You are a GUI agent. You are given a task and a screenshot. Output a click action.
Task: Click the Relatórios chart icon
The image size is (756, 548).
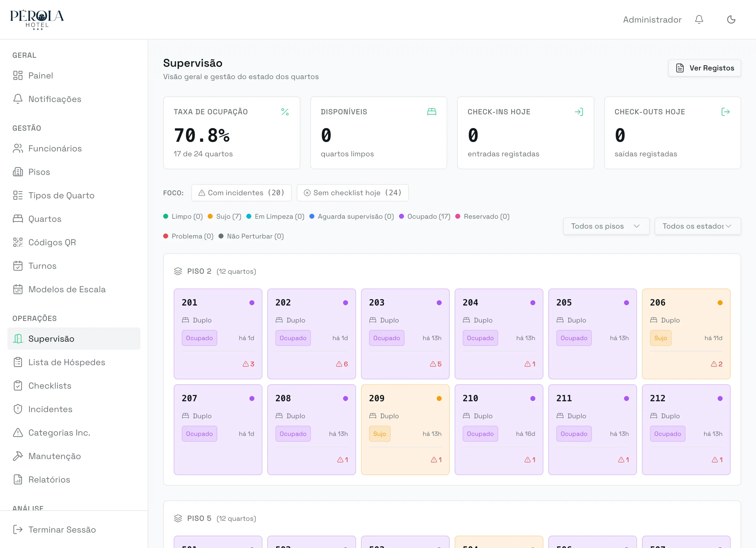tap(18, 480)
